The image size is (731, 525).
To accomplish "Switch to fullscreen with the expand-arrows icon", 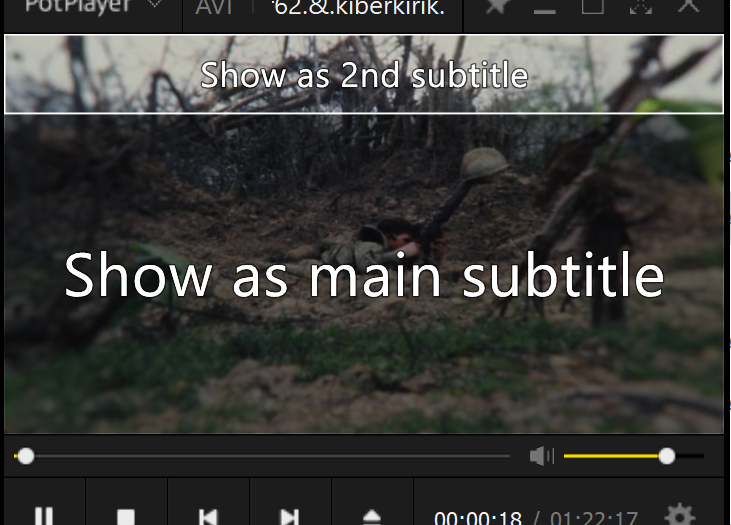I will (641, 7).
